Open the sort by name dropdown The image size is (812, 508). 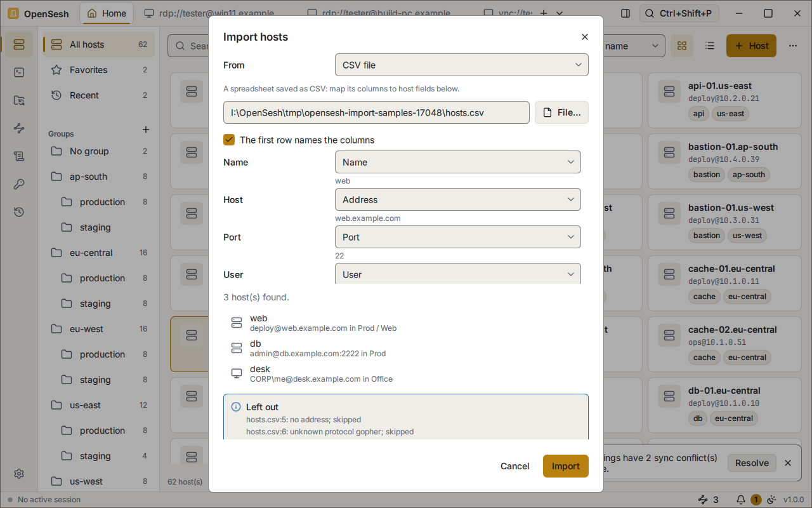633,46
